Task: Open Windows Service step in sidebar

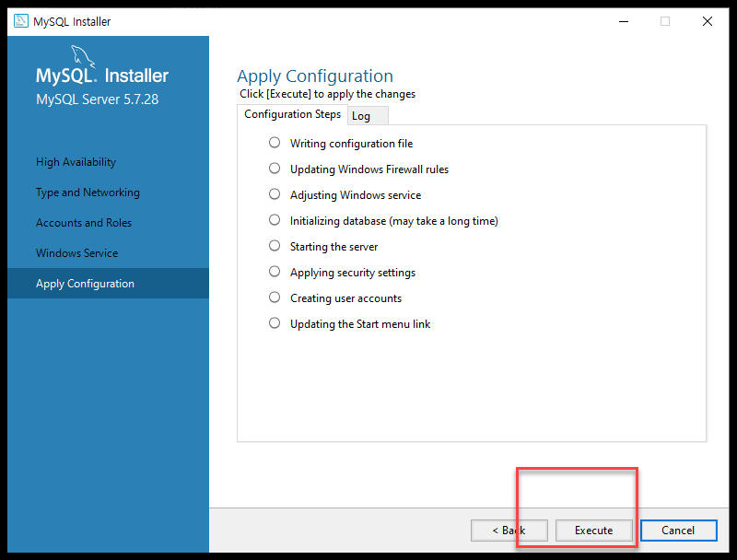Action: [x=77, y=253]
